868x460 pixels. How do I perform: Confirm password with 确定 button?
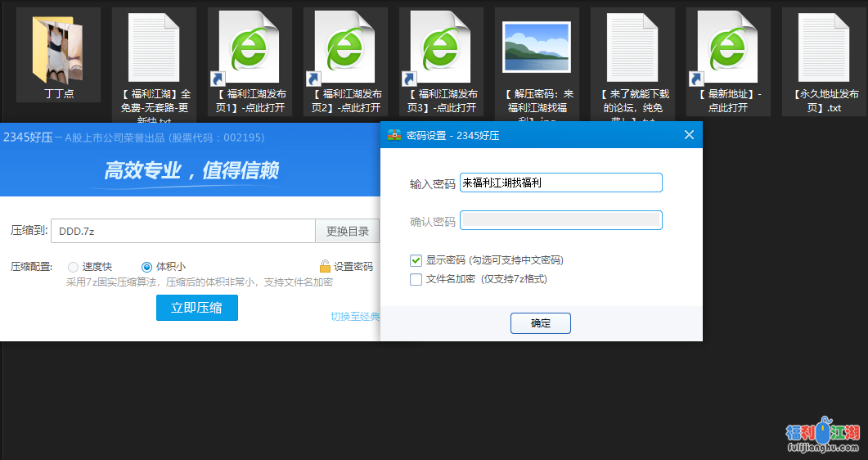pyautogui.click(x=540, y=323)
